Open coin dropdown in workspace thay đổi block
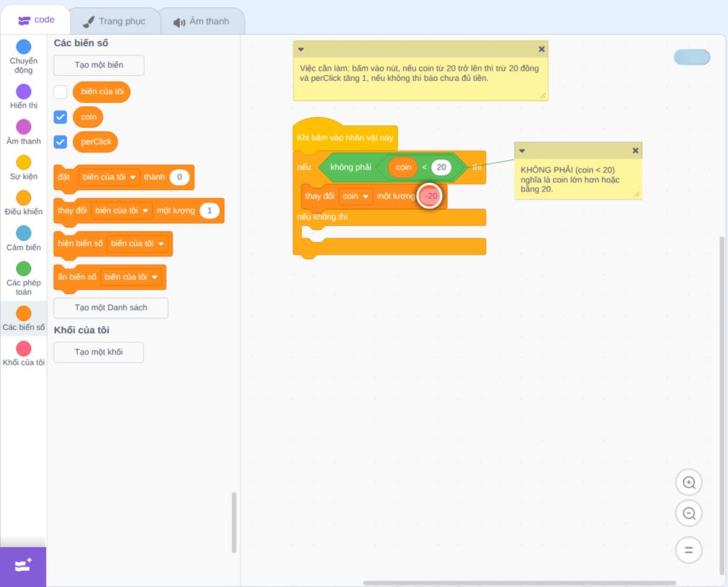This screenshot has width=728, height=587. pos(356,196)
